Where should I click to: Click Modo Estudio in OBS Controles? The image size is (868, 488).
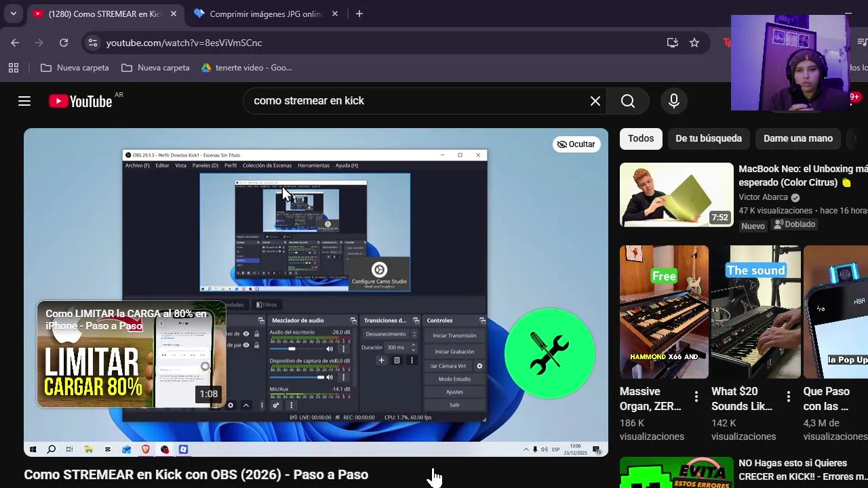pyautogui.click(x=454, y=379)
